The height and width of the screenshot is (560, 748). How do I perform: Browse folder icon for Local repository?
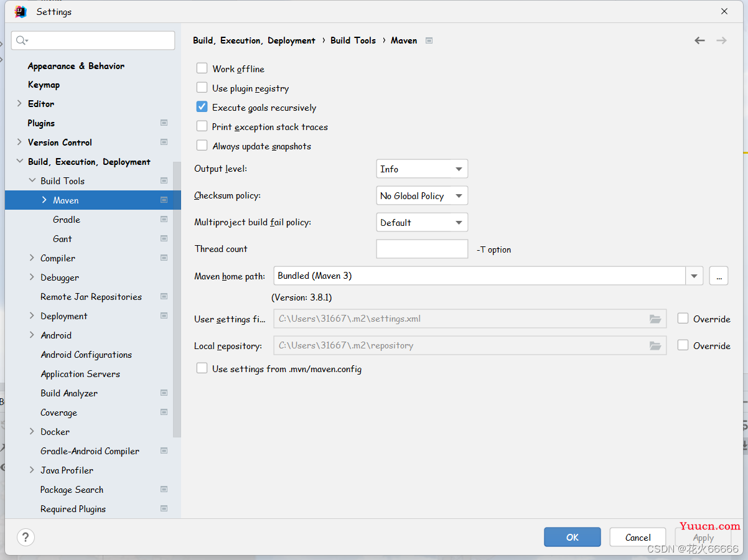655,345
